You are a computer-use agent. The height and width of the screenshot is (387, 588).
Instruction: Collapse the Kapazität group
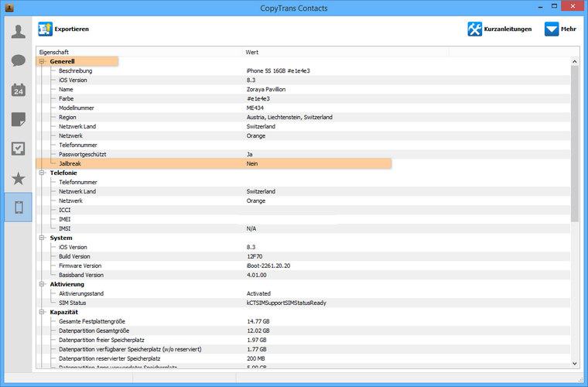pos(42,312)
